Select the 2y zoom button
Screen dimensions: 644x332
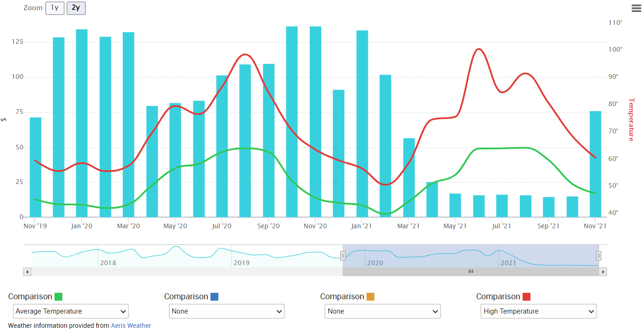[76, 8]
